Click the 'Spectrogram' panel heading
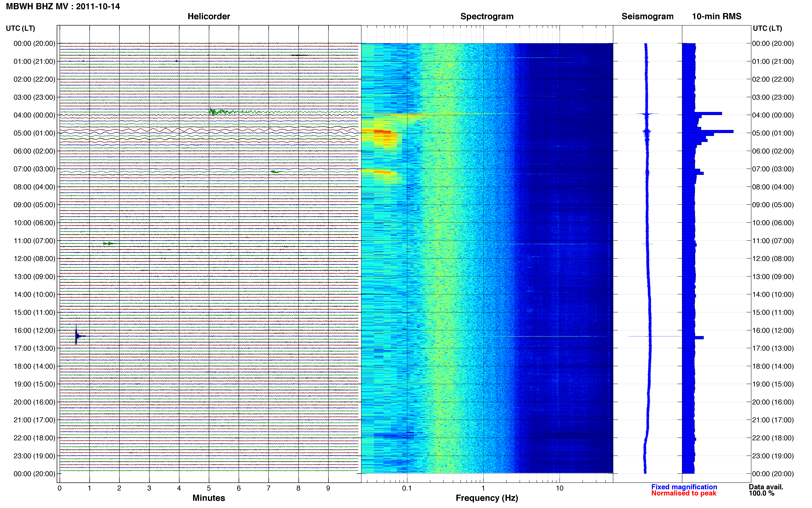Viewport: 812px width, 508px height. pos(487,16)
